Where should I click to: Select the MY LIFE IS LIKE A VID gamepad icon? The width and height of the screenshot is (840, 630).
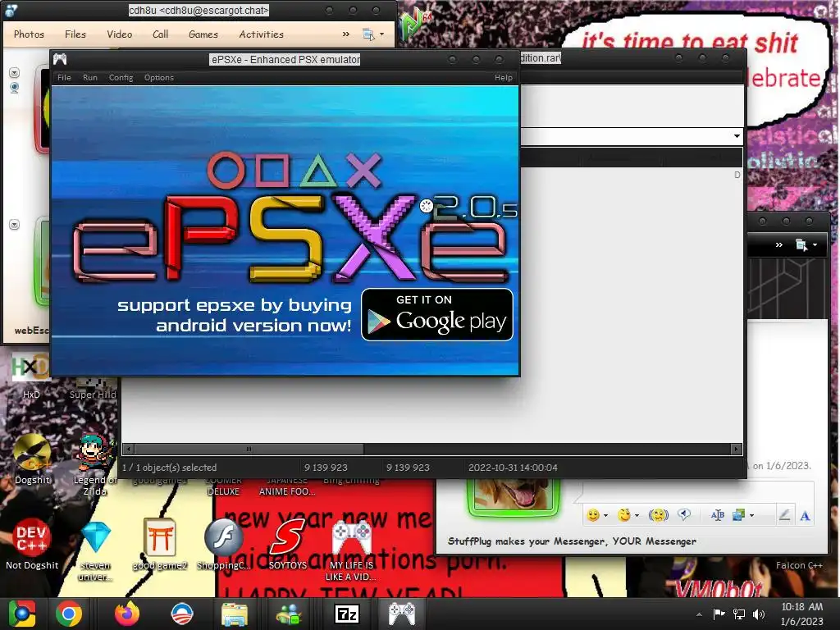[x=351, y=550]
